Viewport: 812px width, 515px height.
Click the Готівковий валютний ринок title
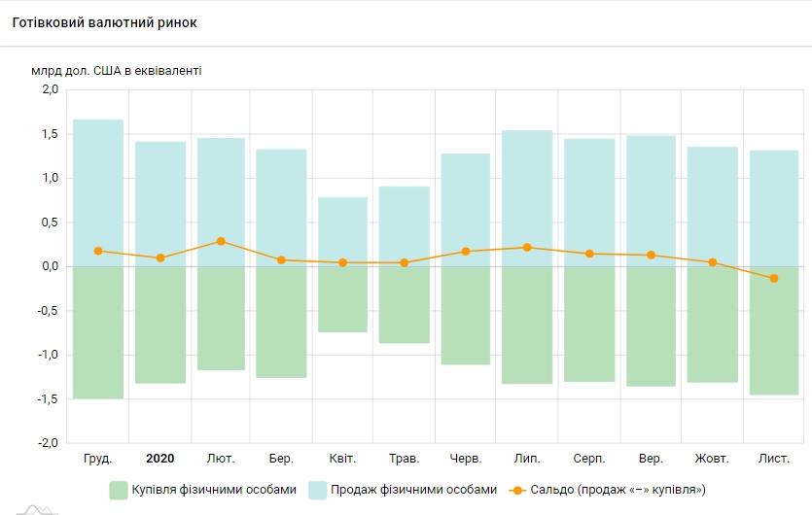pos(104,22)
